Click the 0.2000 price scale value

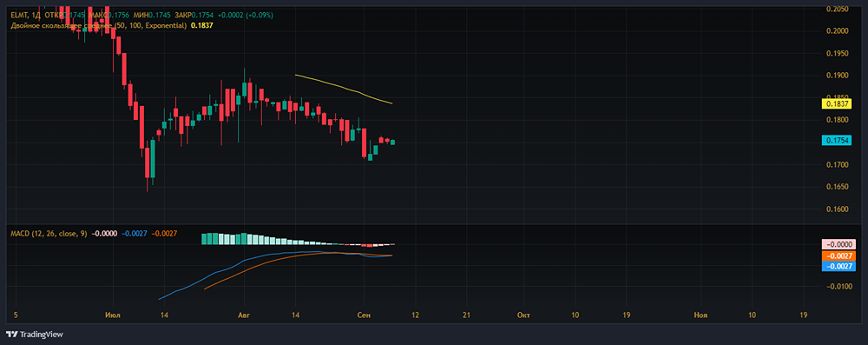click(837, 31)
